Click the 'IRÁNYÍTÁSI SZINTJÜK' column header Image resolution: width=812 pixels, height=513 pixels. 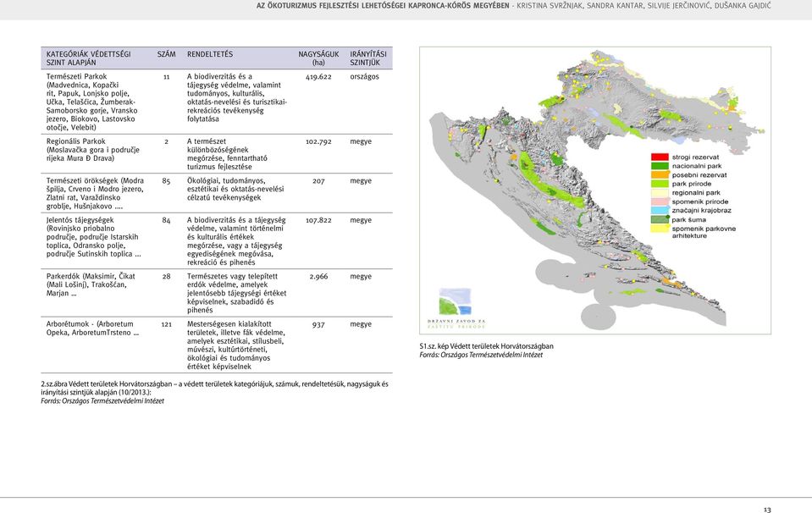(x=368, y=58)
